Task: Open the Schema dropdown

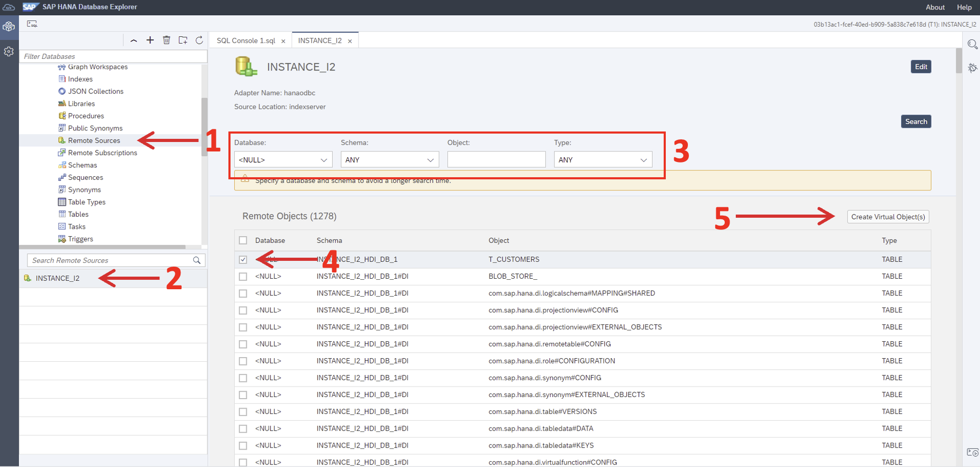Action: (389, 160)
